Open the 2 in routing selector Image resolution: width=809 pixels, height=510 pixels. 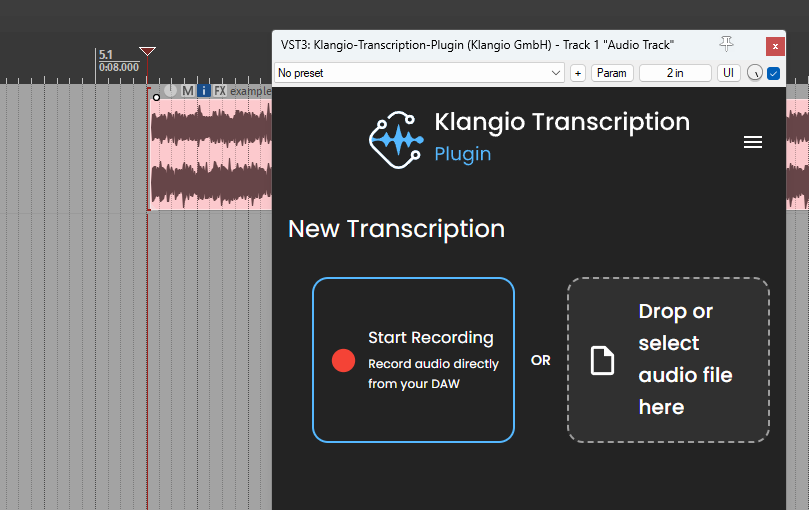[675, 73]
